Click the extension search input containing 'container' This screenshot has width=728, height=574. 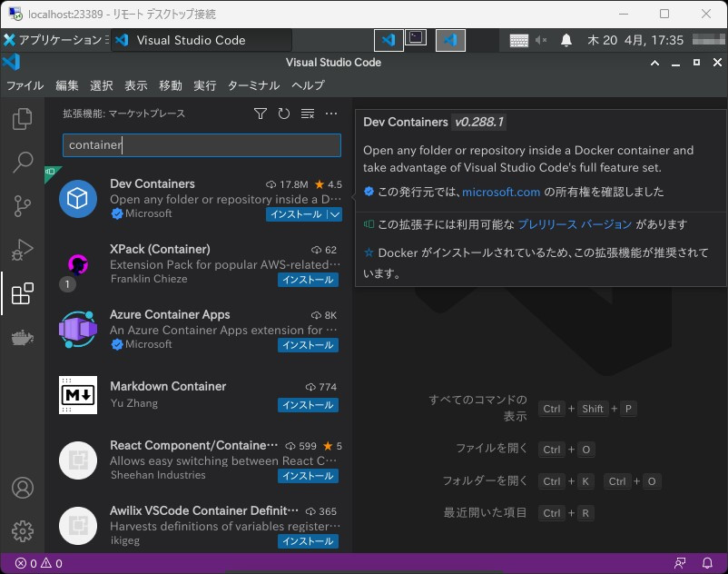point(200,145)
